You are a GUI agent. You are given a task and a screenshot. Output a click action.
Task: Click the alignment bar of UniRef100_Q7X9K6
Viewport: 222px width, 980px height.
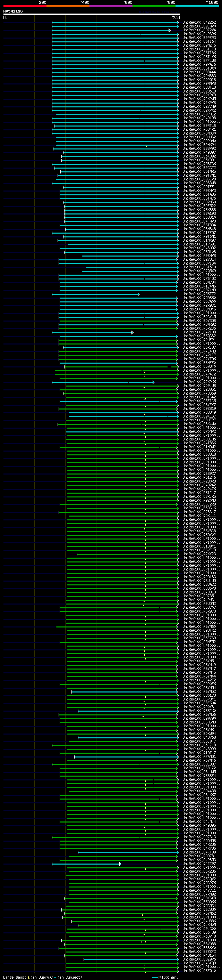[103, 382]
